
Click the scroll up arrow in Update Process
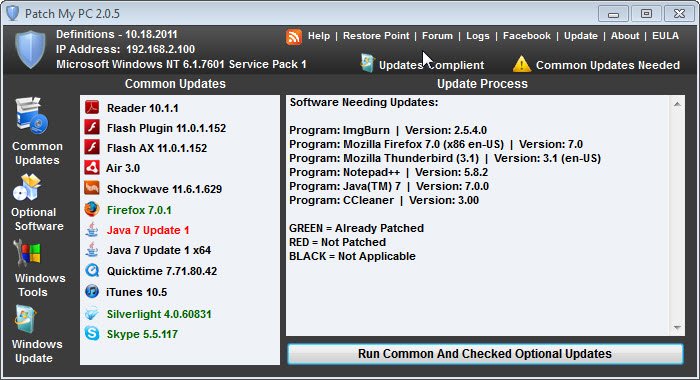click(677, 104)
